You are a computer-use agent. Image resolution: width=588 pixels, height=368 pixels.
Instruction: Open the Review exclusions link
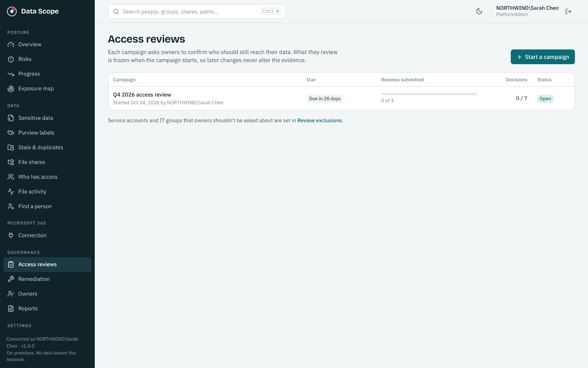coord(319,120)
